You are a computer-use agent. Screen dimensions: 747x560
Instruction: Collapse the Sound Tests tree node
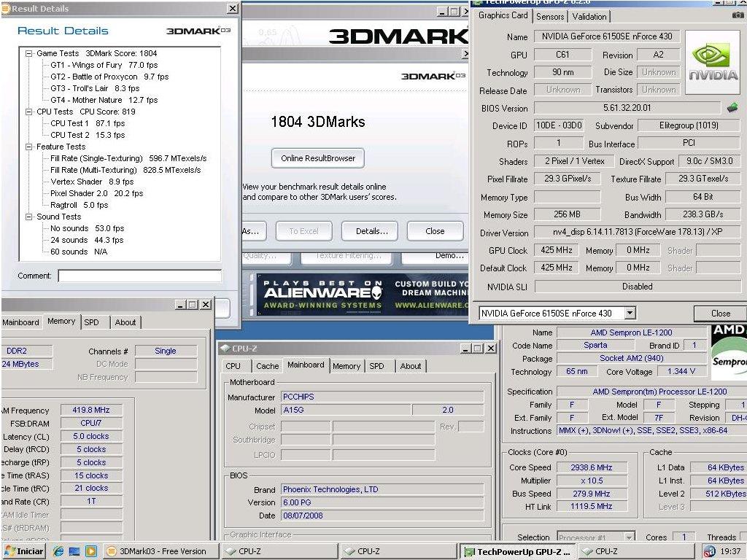coord(28,217)
